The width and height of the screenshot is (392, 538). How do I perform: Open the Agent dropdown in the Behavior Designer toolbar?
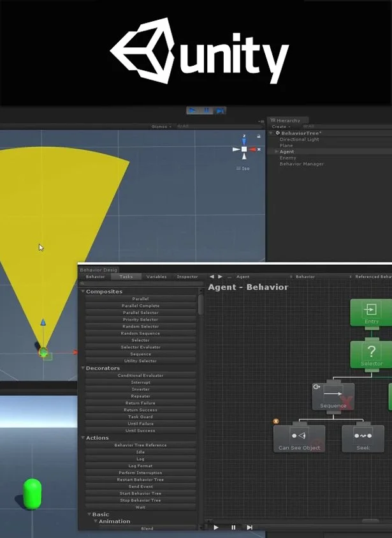click(x=264, y=276)
